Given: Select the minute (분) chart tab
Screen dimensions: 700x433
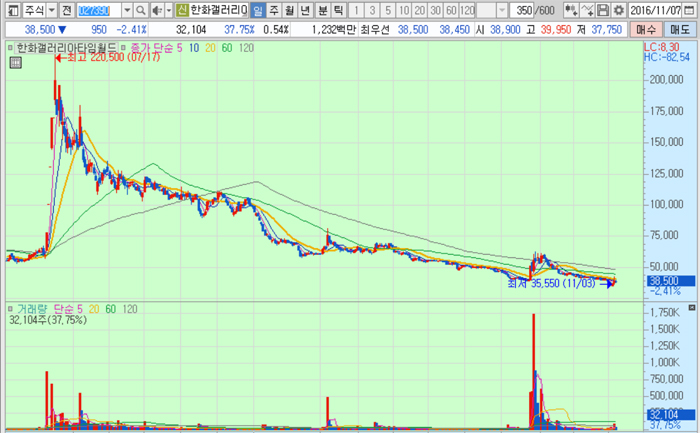Looking at the screenshot, I should [322, 10].
